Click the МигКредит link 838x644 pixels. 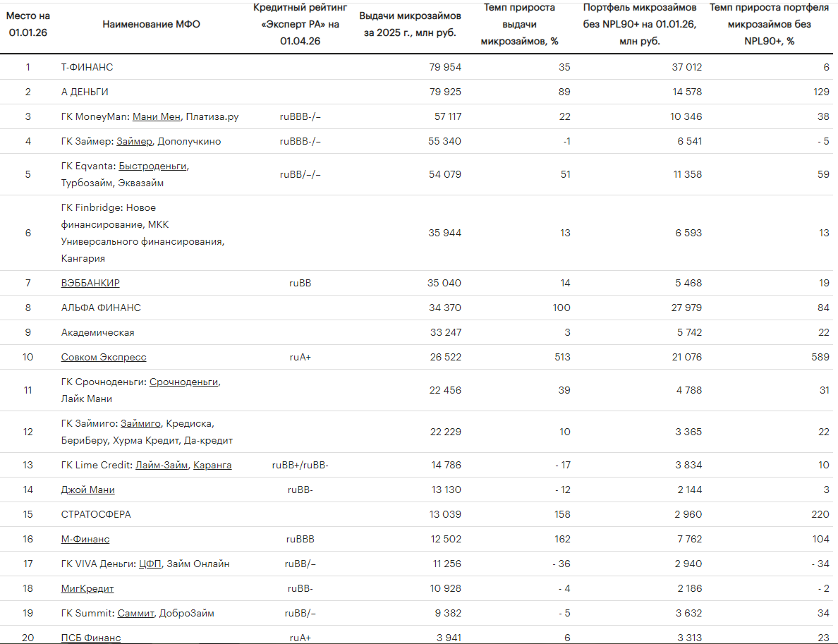87,589
